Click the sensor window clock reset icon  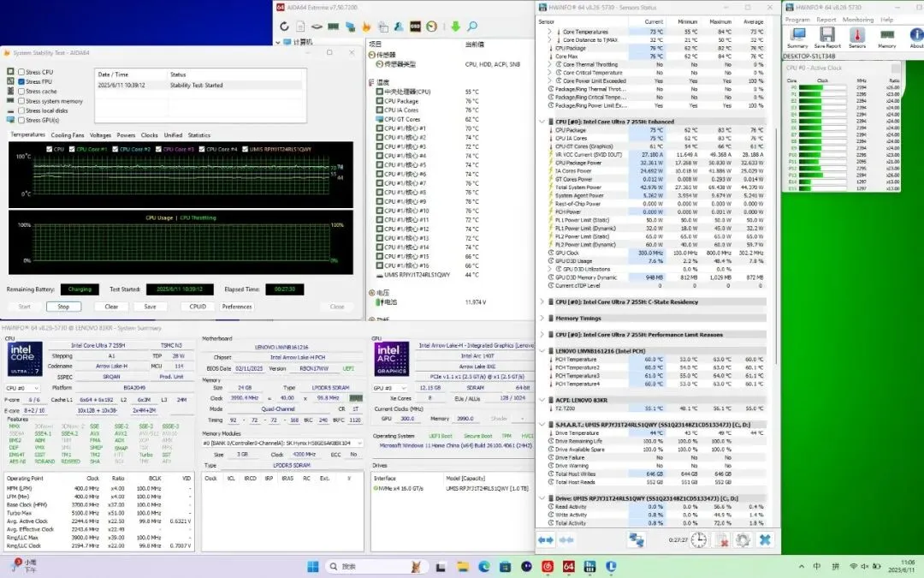(698, 539)
